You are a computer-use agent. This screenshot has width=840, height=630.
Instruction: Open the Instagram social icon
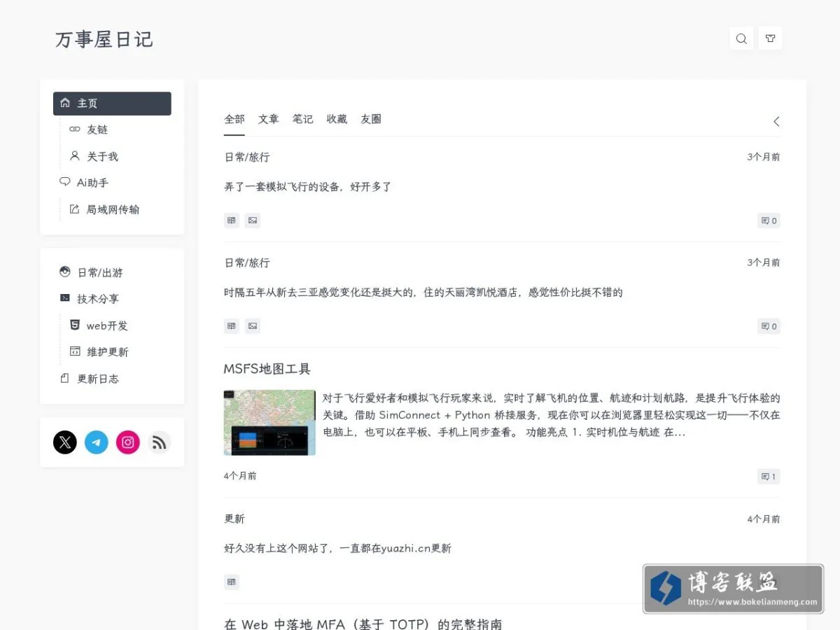(128, 442)
